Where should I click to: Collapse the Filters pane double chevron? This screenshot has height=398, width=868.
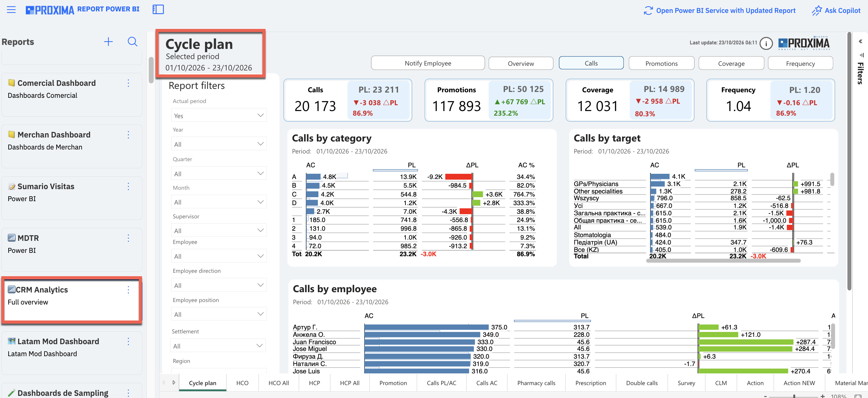click(860, 42)
